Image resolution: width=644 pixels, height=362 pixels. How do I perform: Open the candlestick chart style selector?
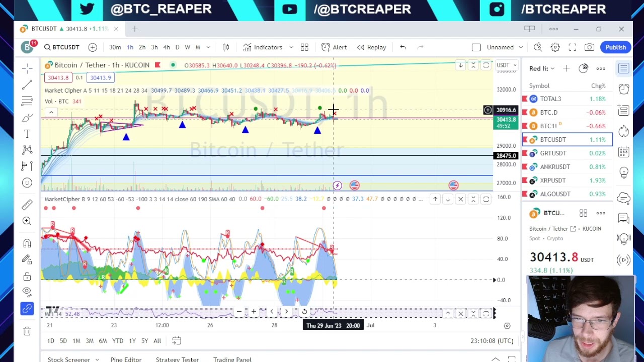pos(226,47)
